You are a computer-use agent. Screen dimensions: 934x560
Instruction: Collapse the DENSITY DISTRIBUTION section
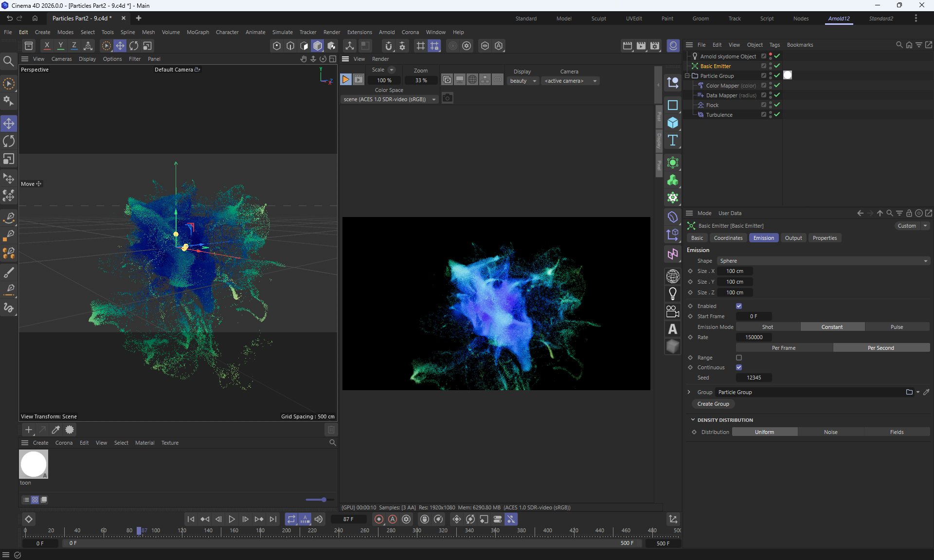[x=693, y=419]
